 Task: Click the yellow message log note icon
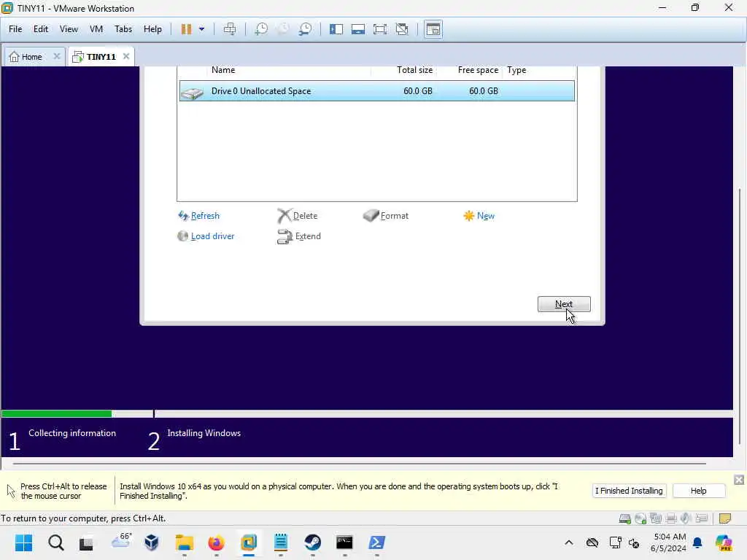tap(725, 518)
